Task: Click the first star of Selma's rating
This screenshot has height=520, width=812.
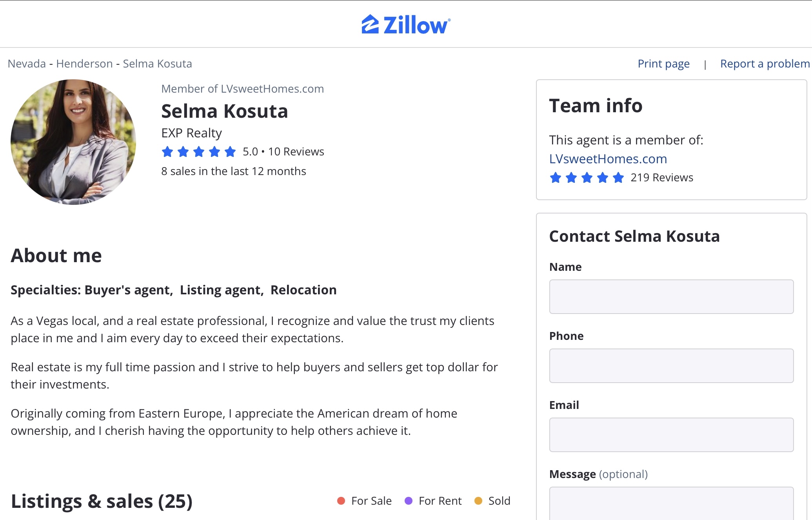Action: [167, 151]
